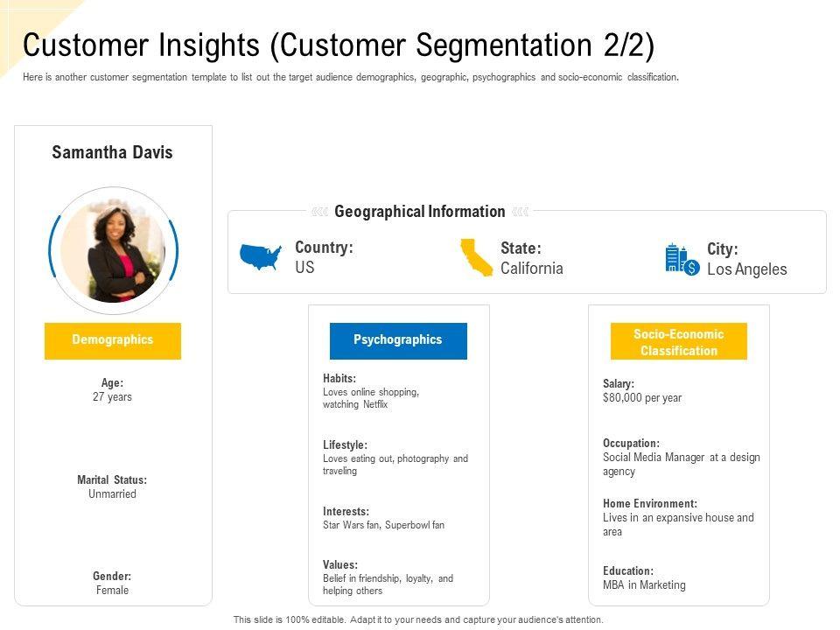
Task: Select the Geographical Information heading
Action: click(419, 212)
